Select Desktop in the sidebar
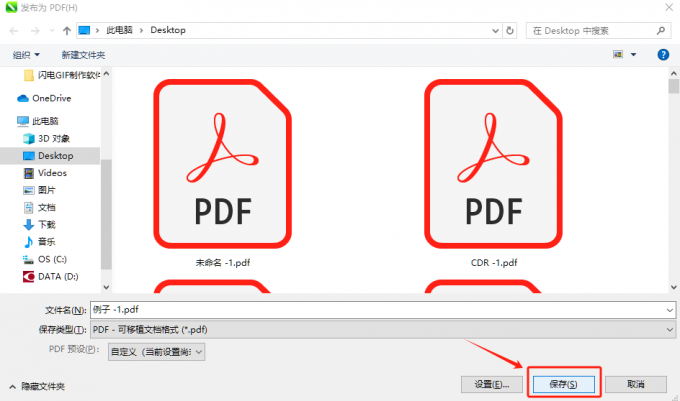 click(x=50, y=156)
